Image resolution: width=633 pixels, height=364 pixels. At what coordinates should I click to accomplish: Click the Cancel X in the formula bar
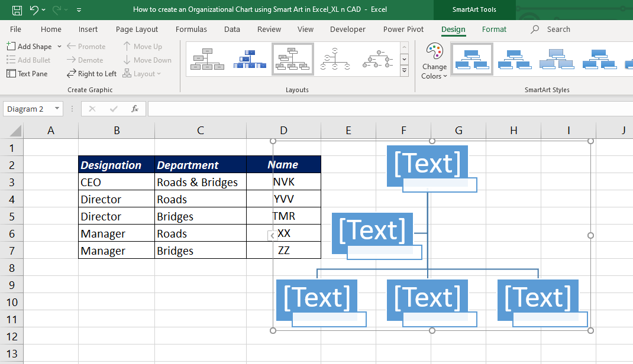click(92, 109)
